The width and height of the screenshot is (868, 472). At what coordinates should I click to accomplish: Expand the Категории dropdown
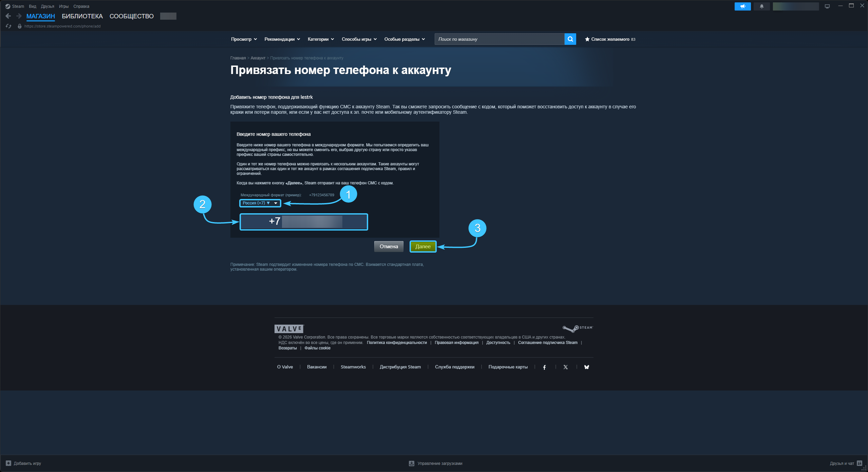[x=320, y=39]
